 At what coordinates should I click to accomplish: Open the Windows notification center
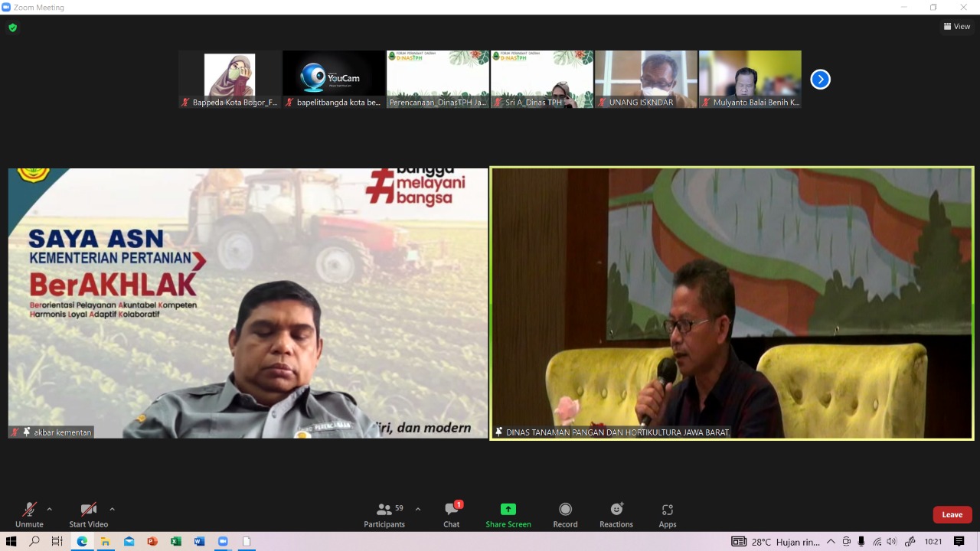pos(959,542)
